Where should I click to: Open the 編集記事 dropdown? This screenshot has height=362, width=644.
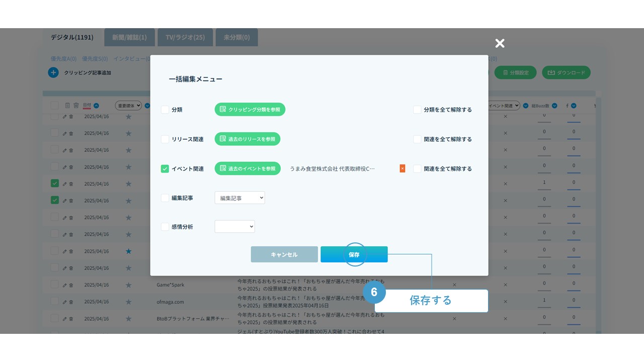point(239,198)
